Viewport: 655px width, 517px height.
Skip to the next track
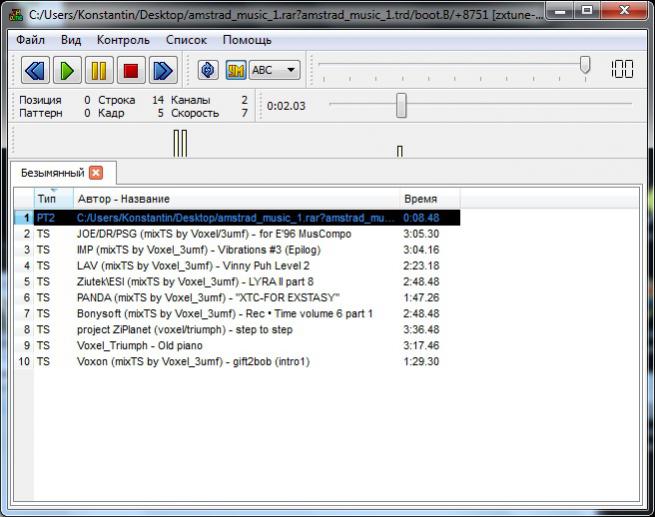(162, 70)
